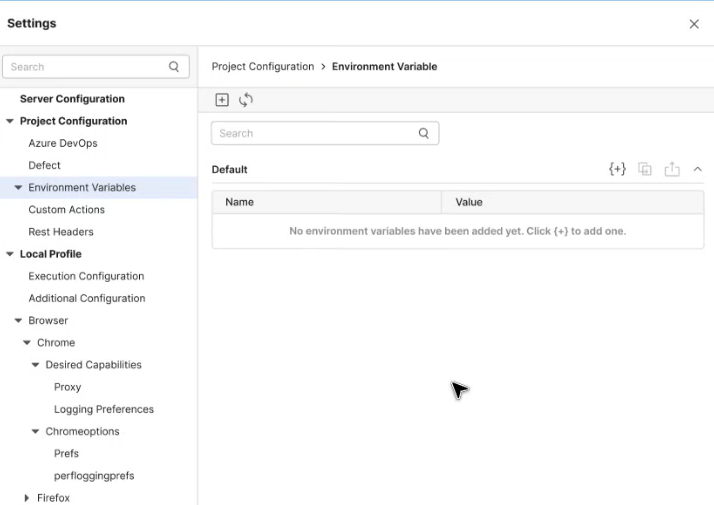Select Desired Capabilities tree item
This screenshot has height=505, width=714.
pos(93,365)
